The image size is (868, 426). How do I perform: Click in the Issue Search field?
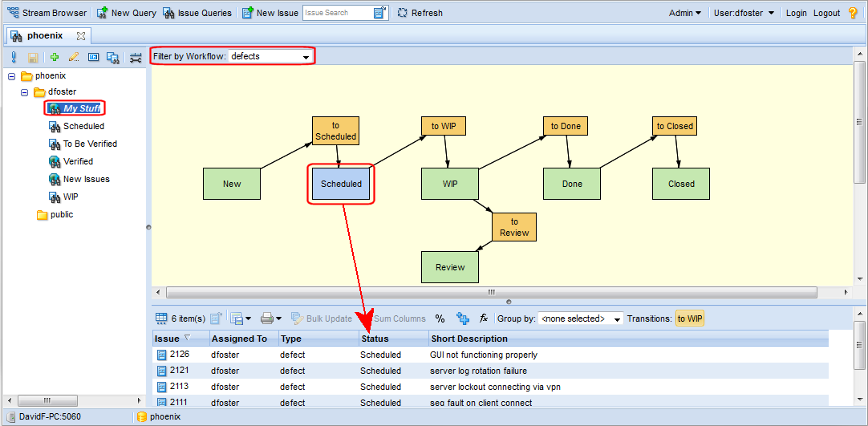tap(337, 13)
